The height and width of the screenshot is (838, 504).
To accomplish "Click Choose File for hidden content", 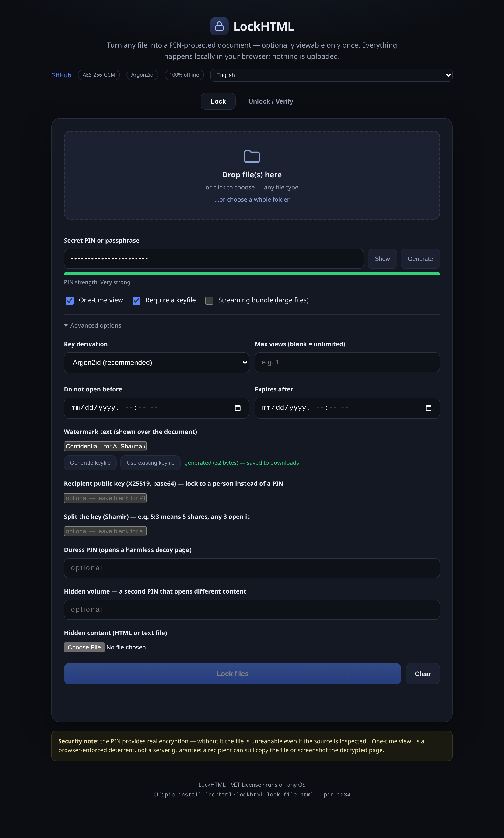I will point(84,648).
